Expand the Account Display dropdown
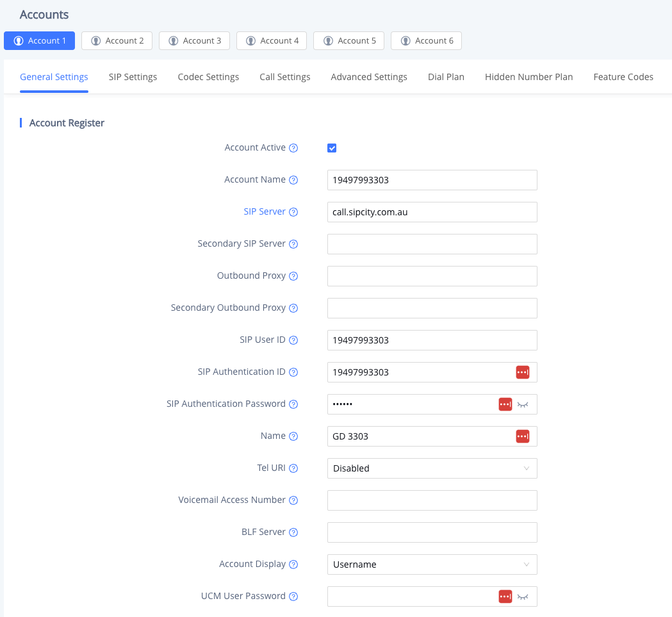Screen dimensions: 672x617 click(x=432, y=564)
